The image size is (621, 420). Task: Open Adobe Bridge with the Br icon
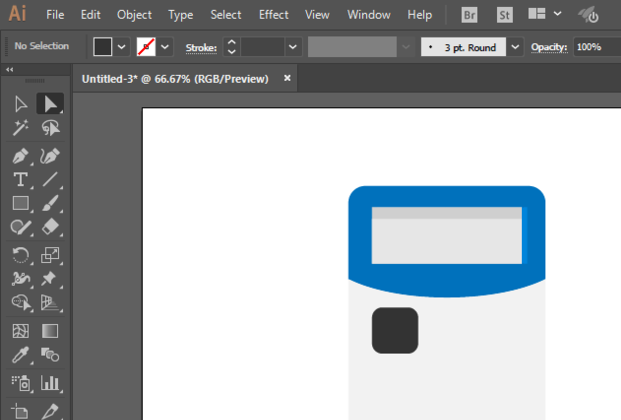point(469,15)
